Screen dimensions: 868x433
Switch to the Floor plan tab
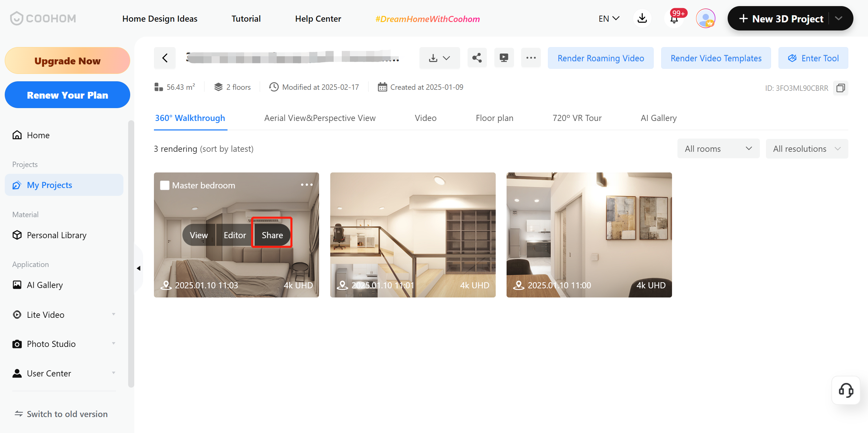tap(494, 118)
